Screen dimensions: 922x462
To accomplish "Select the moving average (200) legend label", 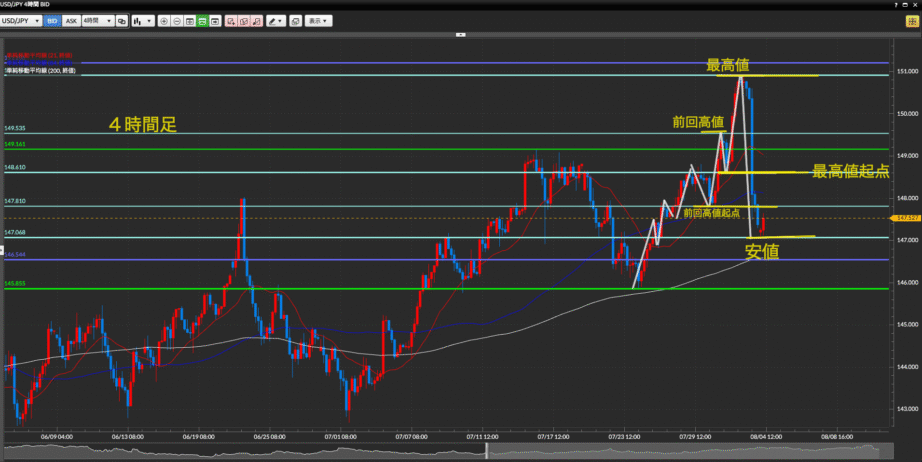I will coord(40,71).
